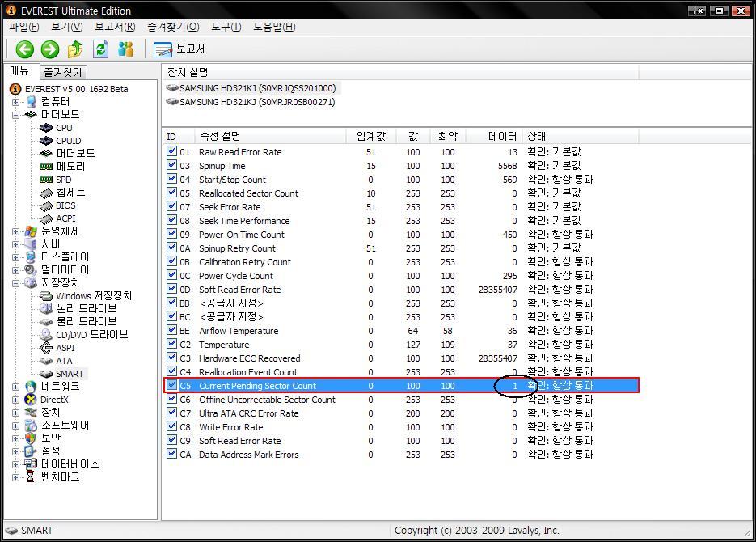Sort by the 상태 column header

(x=581, y=137)
